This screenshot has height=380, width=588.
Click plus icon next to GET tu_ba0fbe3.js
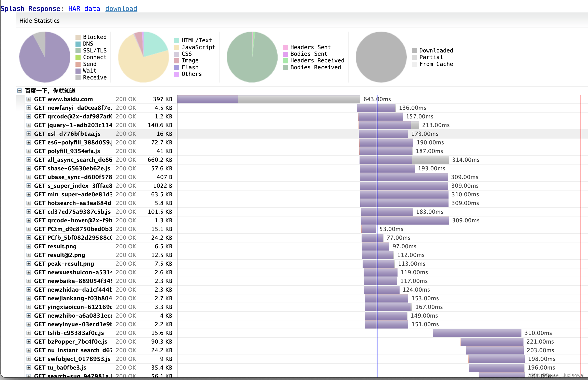[x=29, y=368]
